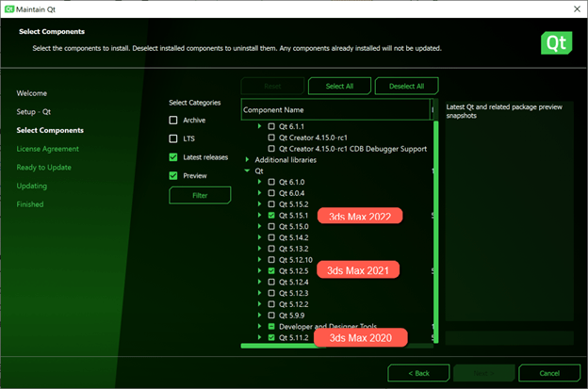Check the Qt 5.13.2 checkbox
The height and width of the screenshot is (389, 588).
271,249
